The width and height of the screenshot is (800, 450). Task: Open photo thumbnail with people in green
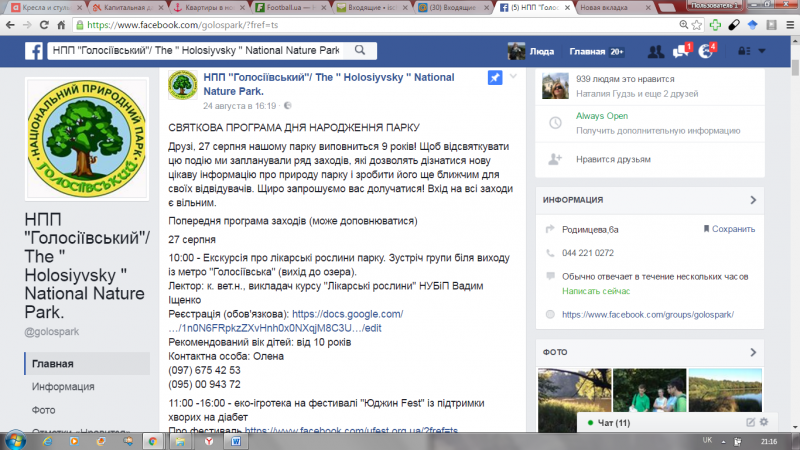(x=649, y=390)
